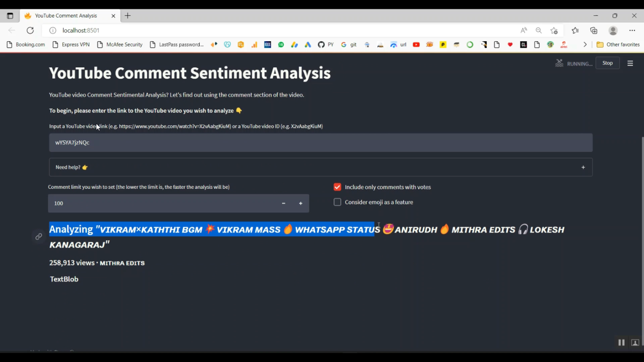Screen dimensions: 644x362
Task: Open the Booking.com bookmark
Action: pos(26,45)
